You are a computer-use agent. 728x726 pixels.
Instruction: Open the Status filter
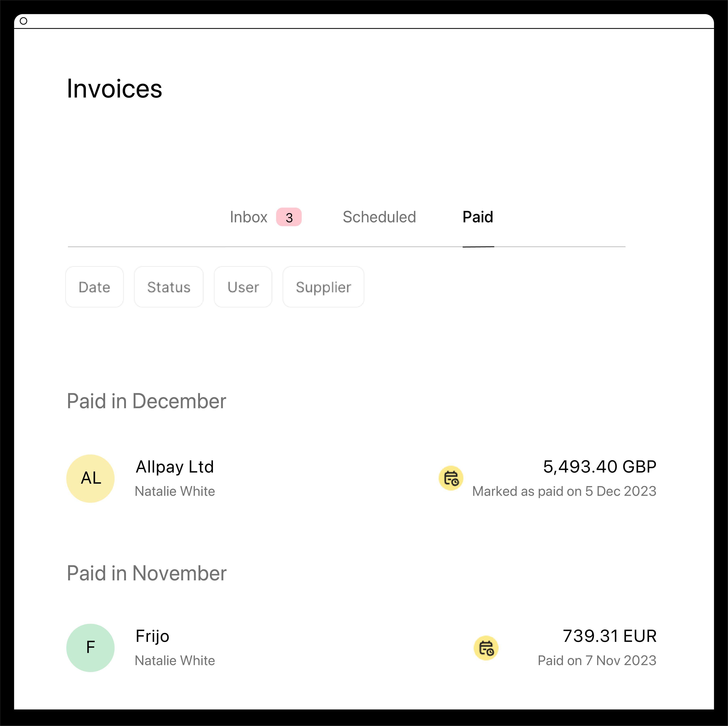168,287
